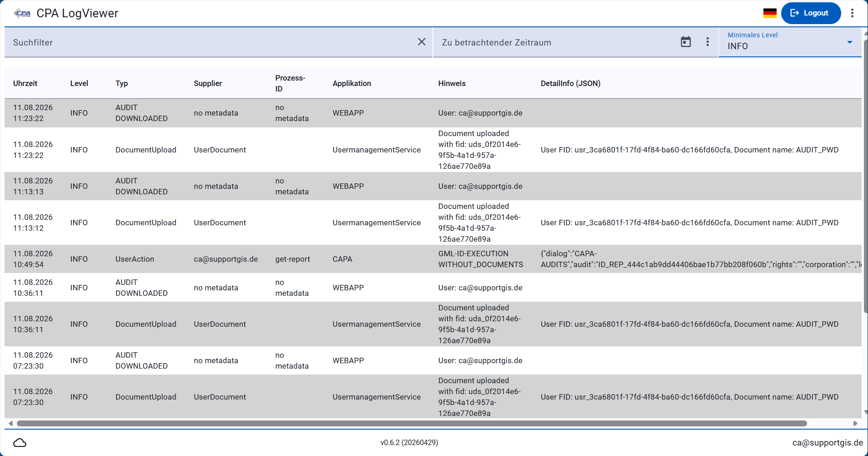Click the Logout button
Viewport: 868px width, 456px height.
pyautogui.click(x=811, y=13)
